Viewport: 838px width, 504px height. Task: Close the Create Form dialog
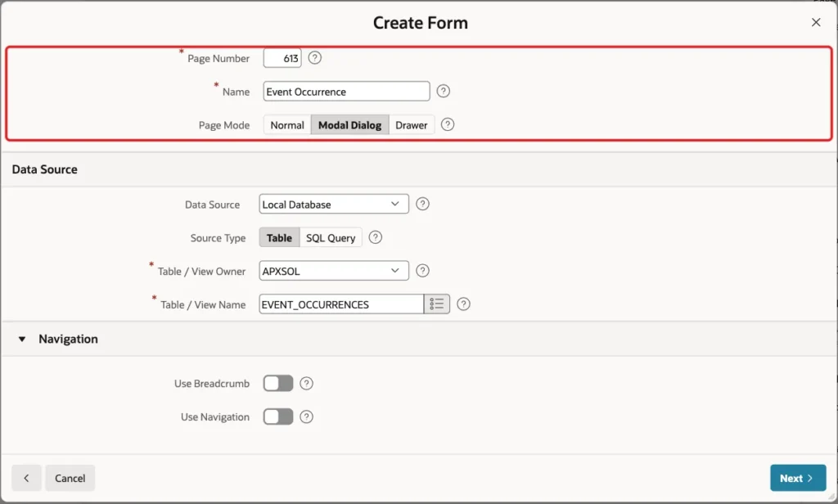816,22
